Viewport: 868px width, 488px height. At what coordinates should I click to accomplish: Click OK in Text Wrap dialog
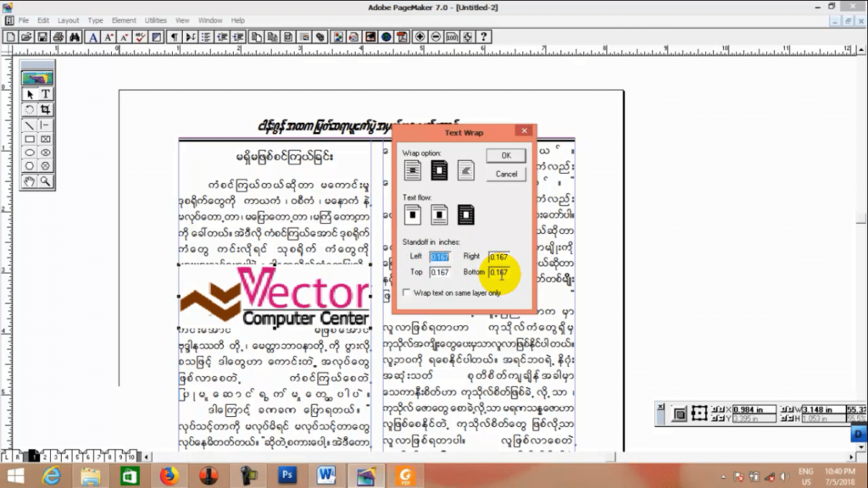click(x=506, y=156)
